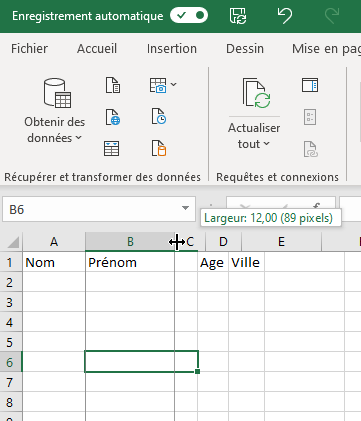The image size is (361, 421).
Task: Click the Actualiser tout refresh icon
Action: (x=256, y=93)
